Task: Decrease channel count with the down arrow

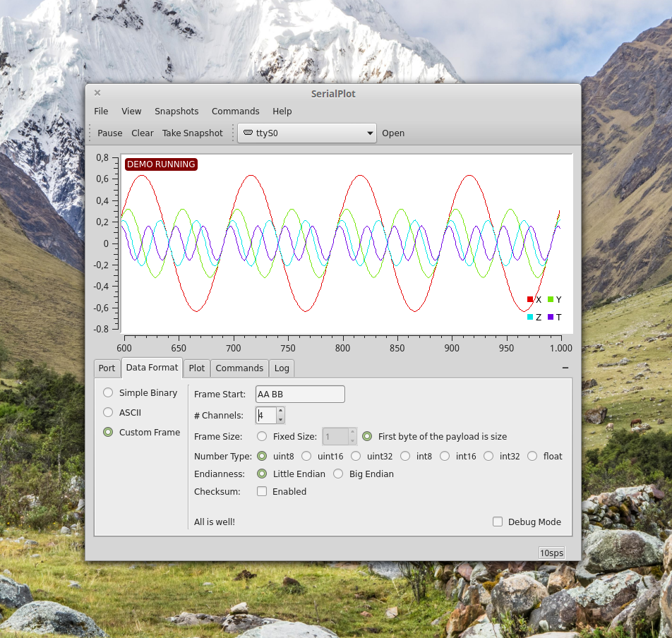Action: (x=280, y=419)
